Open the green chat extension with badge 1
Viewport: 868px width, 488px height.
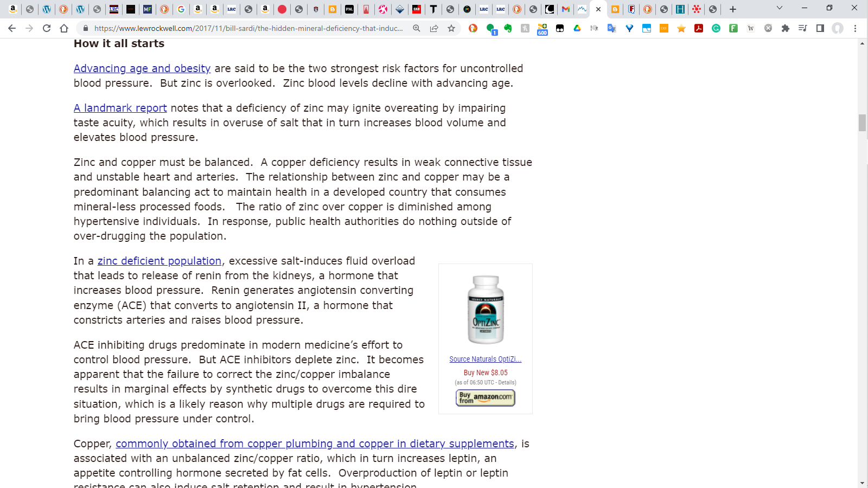pos(491,29)
